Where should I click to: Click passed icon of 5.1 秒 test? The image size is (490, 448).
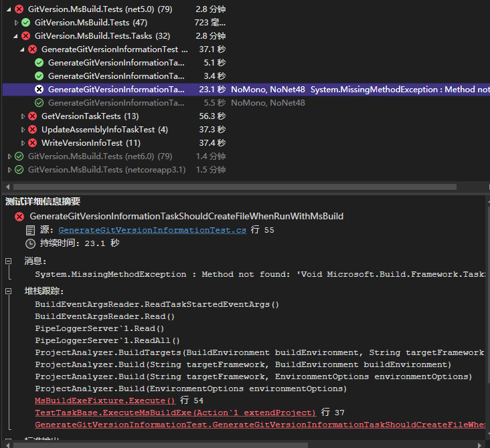tap(39, 63)
